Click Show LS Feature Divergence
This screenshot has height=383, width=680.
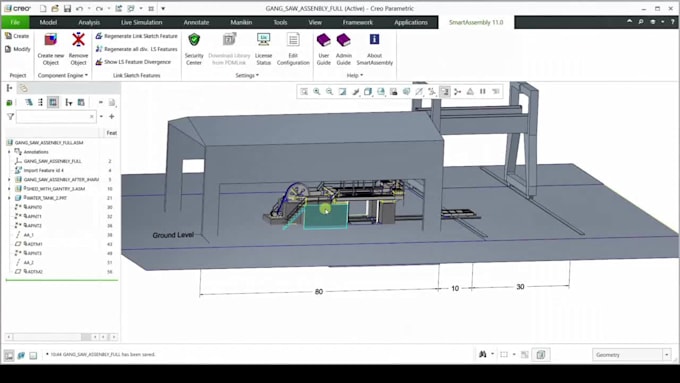click(133, 62)
